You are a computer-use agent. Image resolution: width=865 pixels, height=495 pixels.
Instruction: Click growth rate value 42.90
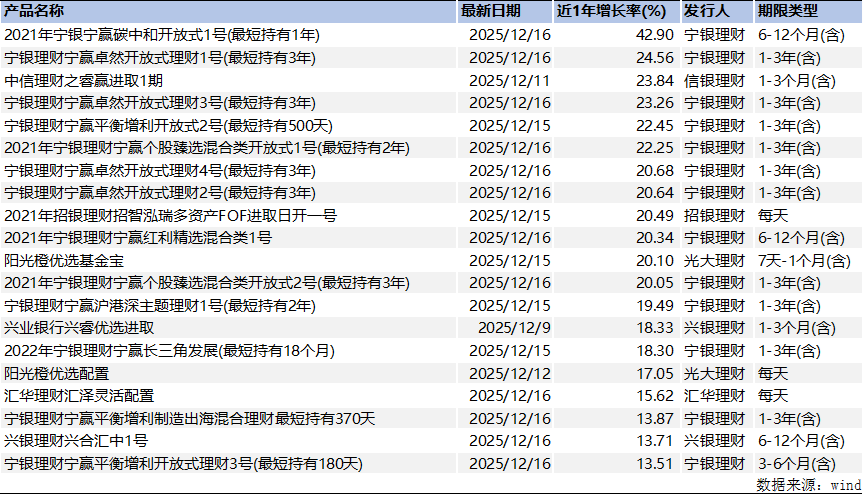655,35
